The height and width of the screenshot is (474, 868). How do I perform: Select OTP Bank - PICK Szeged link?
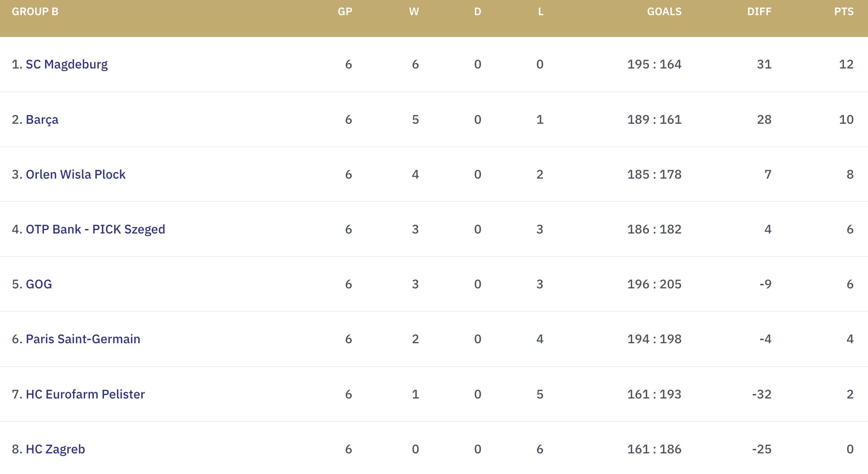[95, 229]
